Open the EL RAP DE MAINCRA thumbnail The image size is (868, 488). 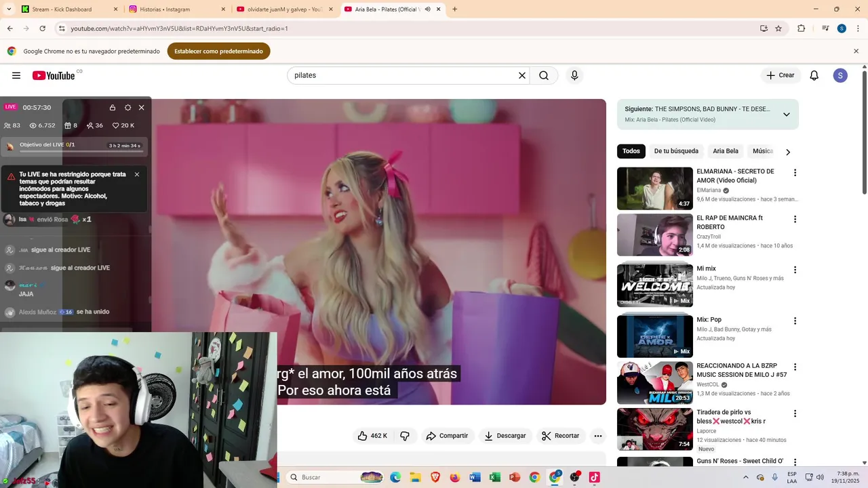click(x=655, y=235)
